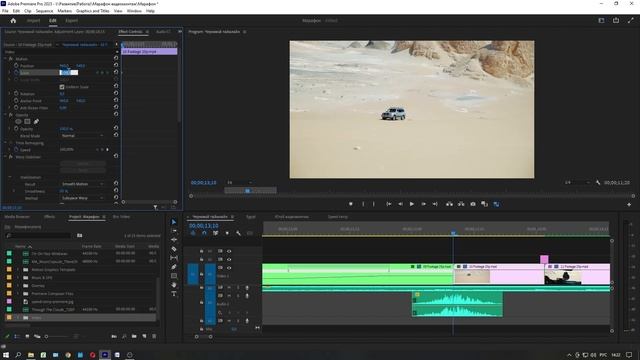This screenshot has width=640, height=360.
Task: Select the Type tool
Action: coord(174,294)
